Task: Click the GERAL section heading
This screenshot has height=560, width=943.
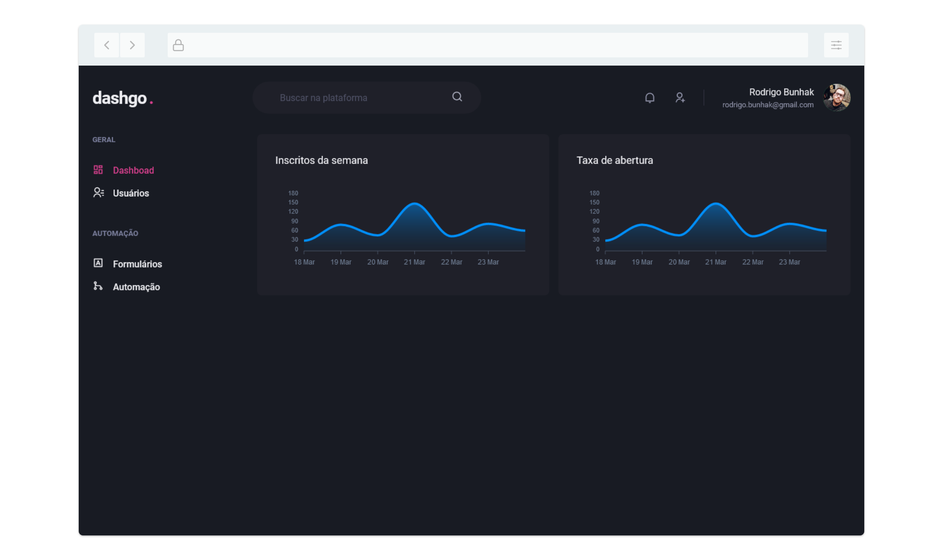Action: 104,140
